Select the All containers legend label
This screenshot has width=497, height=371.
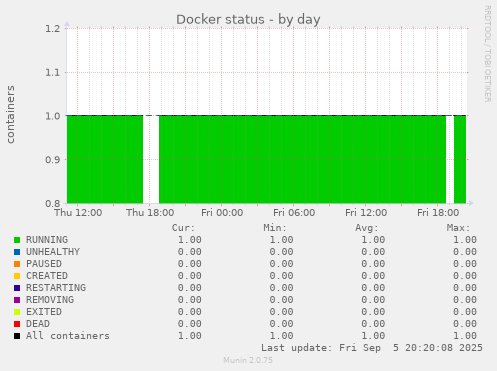pos(68,336)
